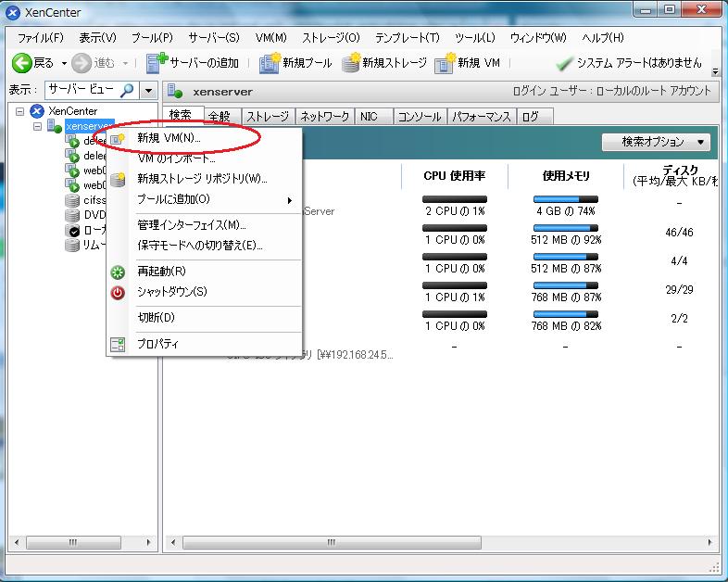Click the 46/46 disk value

click(679, 233)
